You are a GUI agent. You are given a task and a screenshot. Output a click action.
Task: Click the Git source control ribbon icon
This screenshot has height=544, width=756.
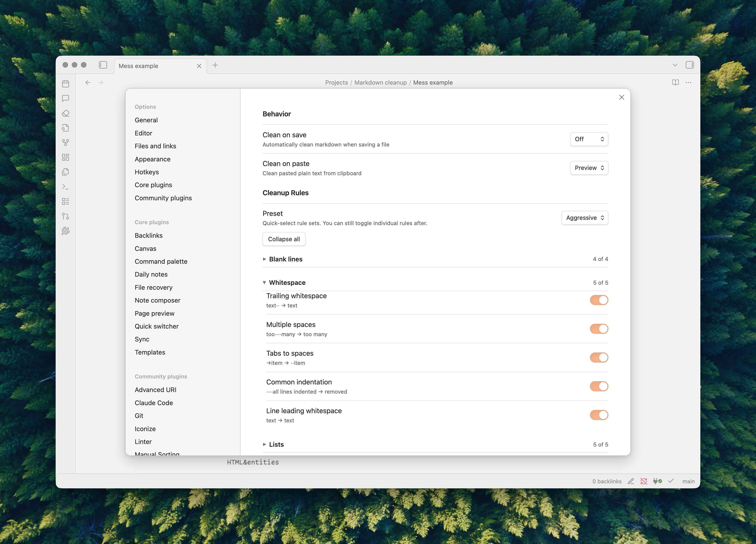66,216
